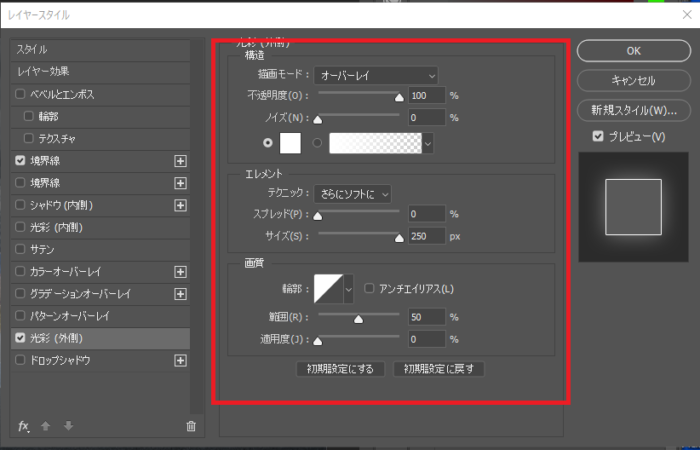Add another 境界線 via first checked row plus

tap(180, 161)
